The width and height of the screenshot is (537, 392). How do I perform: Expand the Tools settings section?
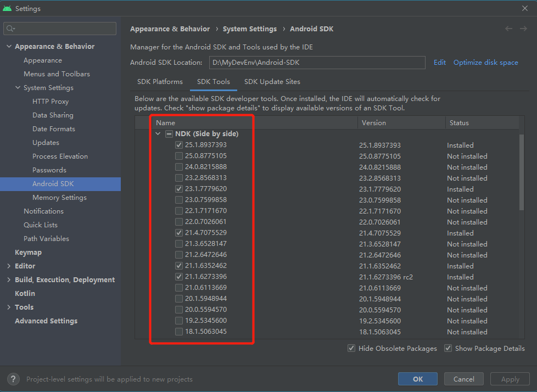coord(9,307)
